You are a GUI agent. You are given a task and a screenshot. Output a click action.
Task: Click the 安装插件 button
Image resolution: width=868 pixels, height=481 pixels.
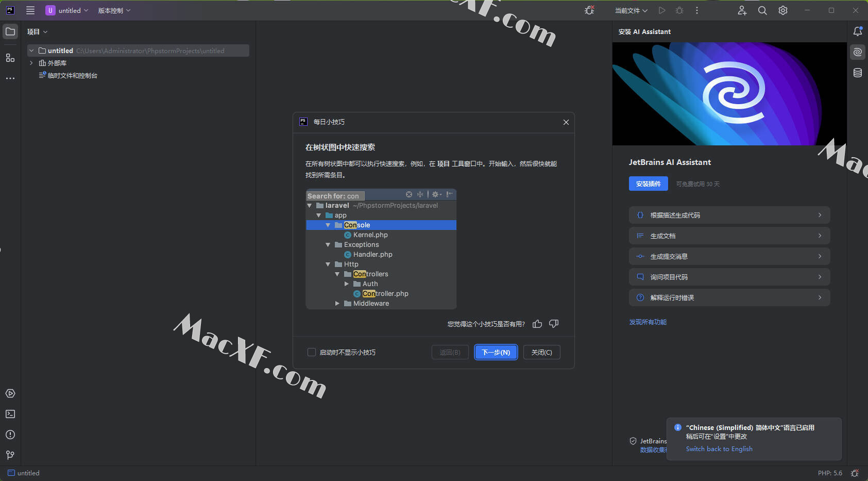pyautogui.click(x=649, y=184)
